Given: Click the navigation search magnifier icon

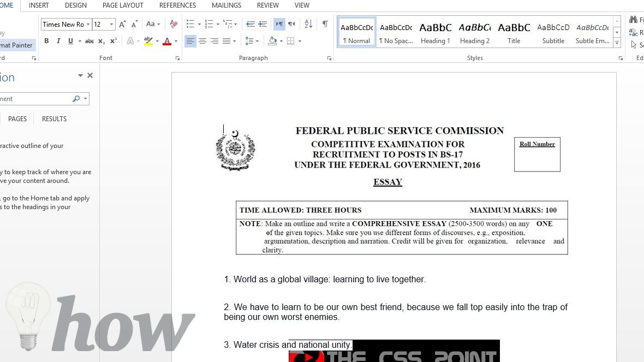Looking at the screenshot, I should (76, 99).
